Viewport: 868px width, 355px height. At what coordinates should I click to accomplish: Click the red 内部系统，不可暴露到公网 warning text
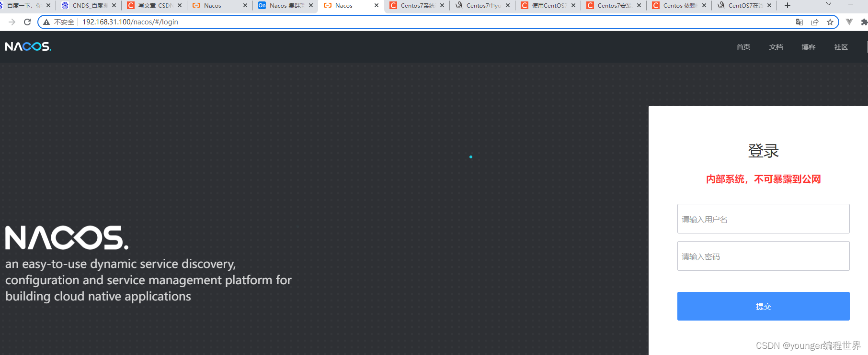(764, 179)
